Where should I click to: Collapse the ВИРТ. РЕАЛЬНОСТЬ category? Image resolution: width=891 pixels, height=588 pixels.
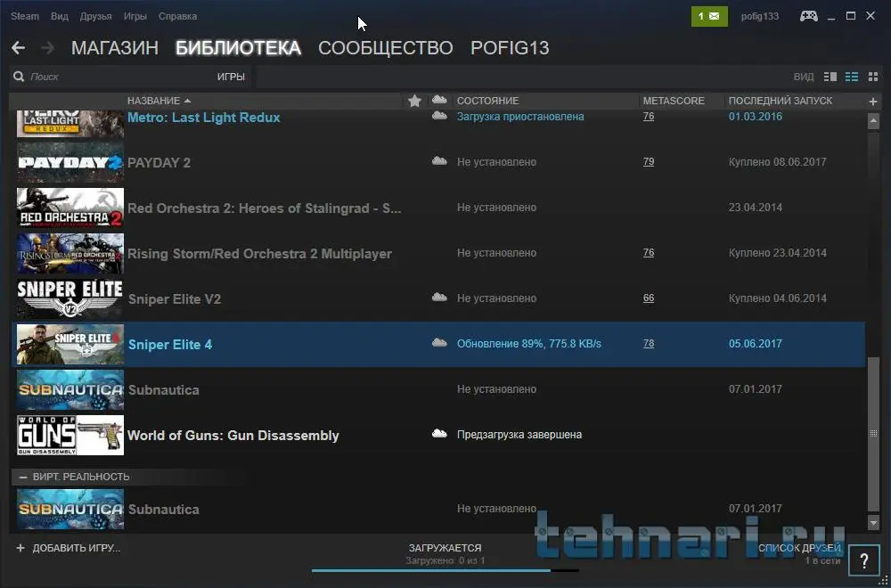pos(23,478)
